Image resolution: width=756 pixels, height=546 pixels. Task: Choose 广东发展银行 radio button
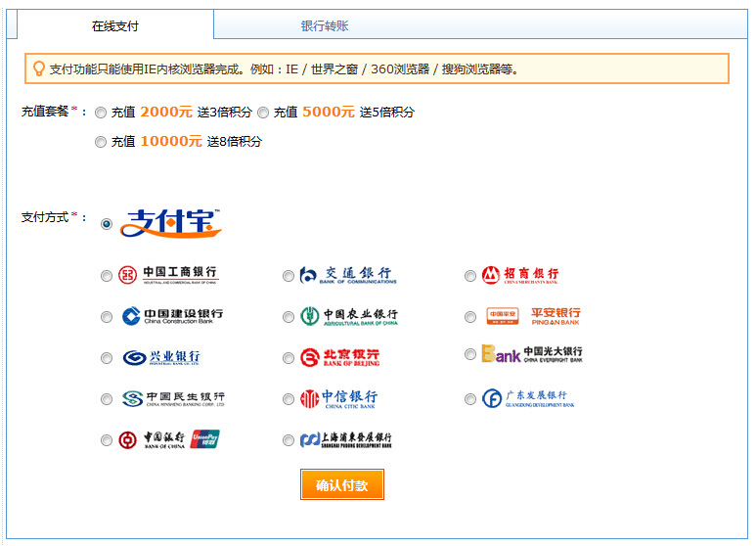point(470,399)
